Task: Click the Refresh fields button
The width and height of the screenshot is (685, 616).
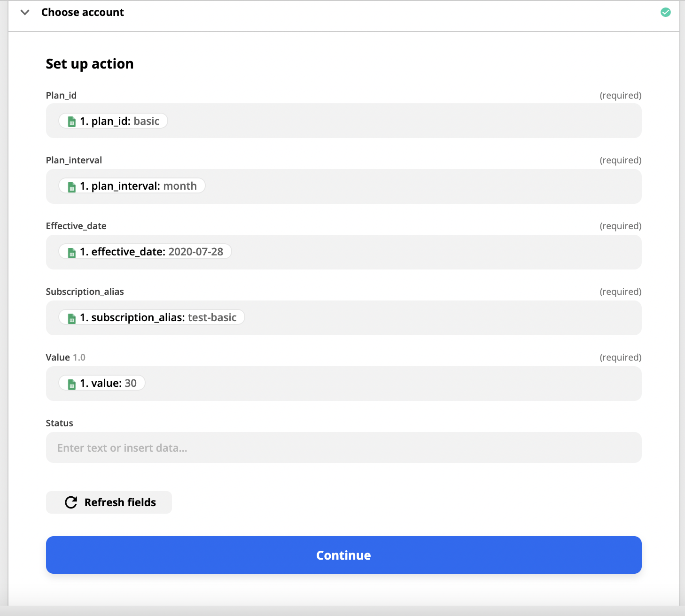Action: click(109, 502)
